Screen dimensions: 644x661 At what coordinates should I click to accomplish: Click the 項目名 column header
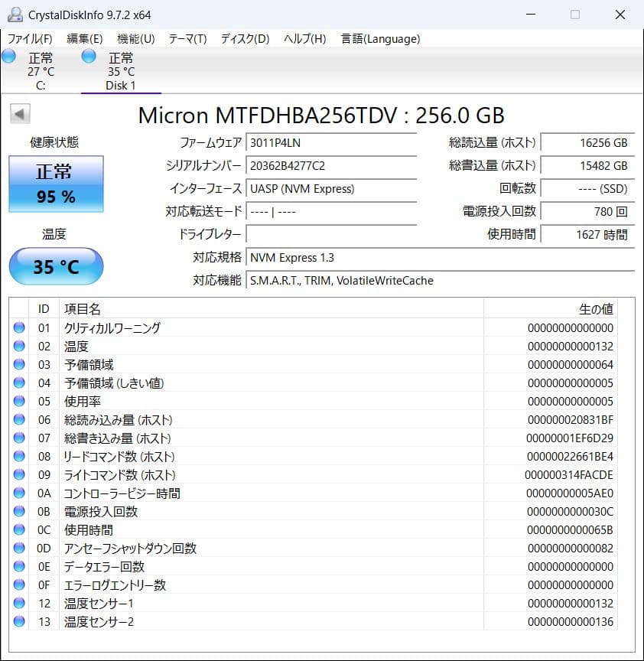[272, 308]
